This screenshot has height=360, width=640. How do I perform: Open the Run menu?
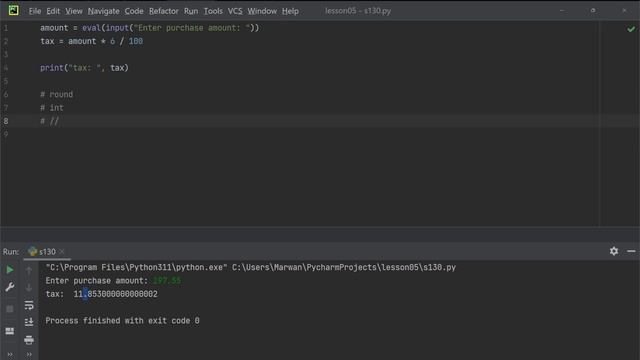pyautogui.click(x=191, y=11)
